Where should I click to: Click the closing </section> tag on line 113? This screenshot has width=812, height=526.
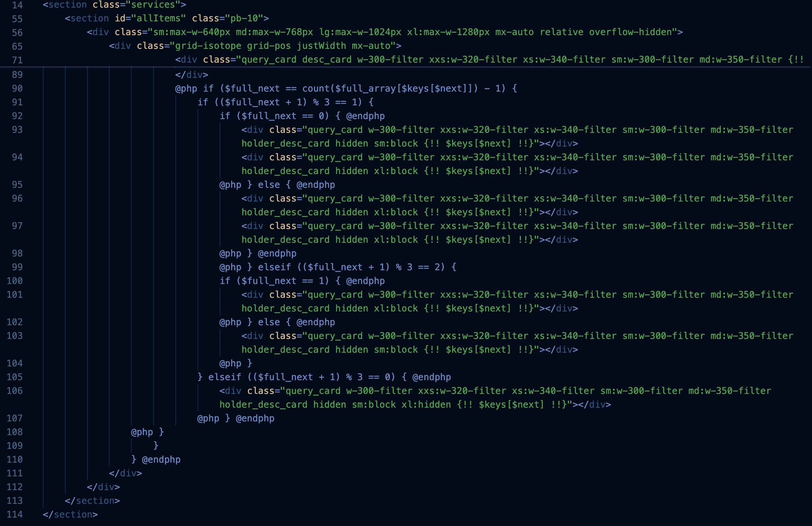coord(92,501)
